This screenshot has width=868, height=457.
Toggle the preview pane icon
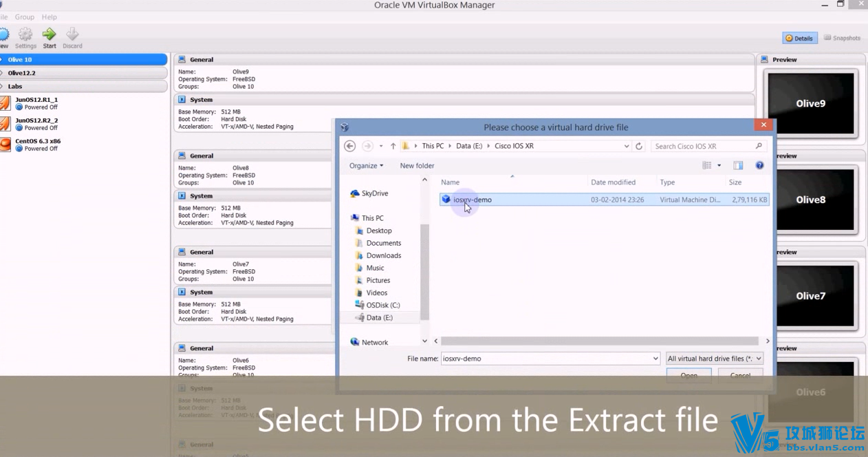coord(738,165)
